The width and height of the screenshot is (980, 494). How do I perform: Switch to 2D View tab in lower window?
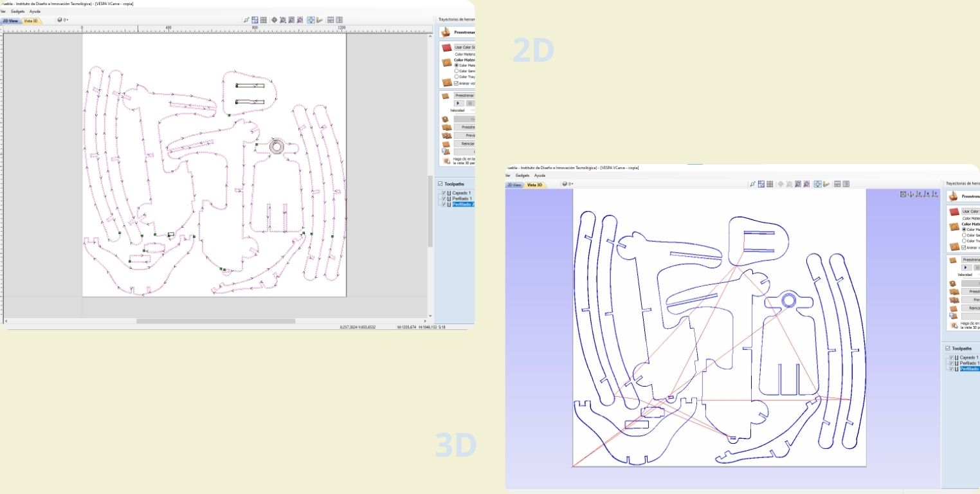click(514, 185)
